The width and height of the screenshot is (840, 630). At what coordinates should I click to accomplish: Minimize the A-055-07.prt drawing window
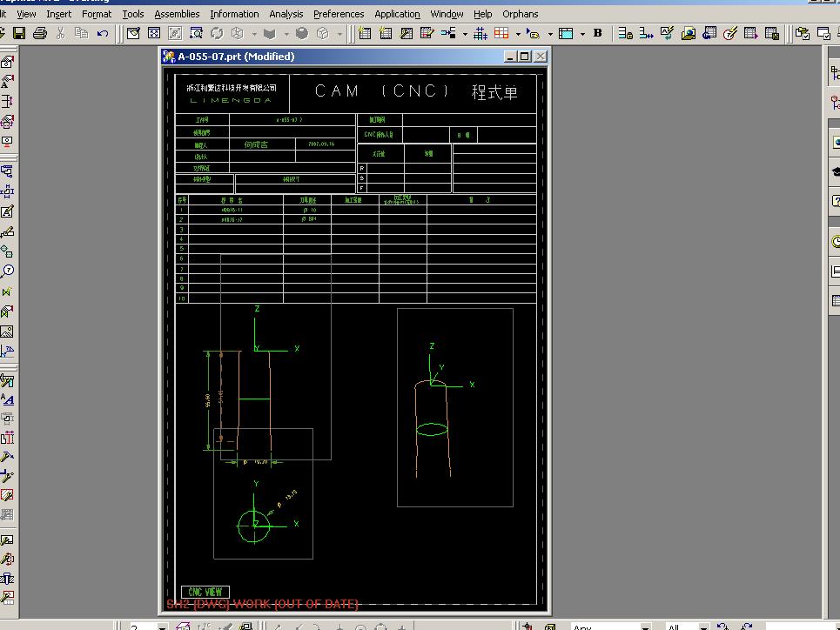pyautogui.click(x=510, y=57)
